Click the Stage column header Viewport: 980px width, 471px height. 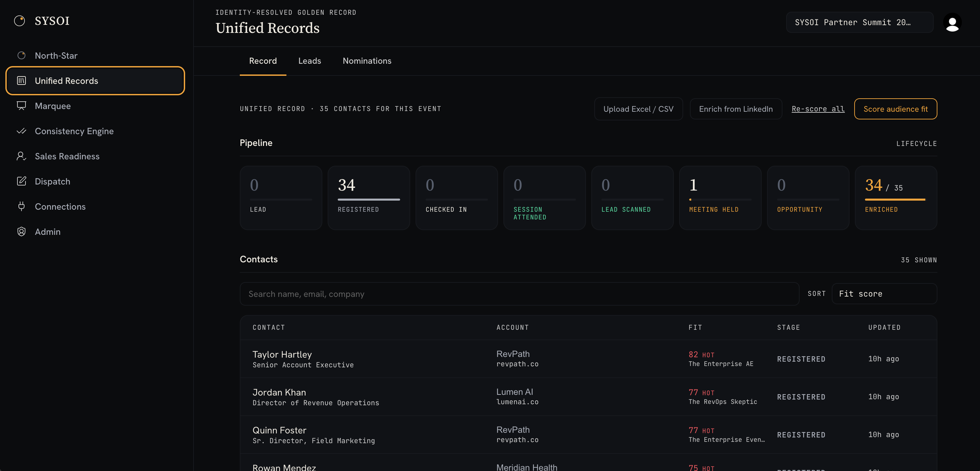coord(788,327)
